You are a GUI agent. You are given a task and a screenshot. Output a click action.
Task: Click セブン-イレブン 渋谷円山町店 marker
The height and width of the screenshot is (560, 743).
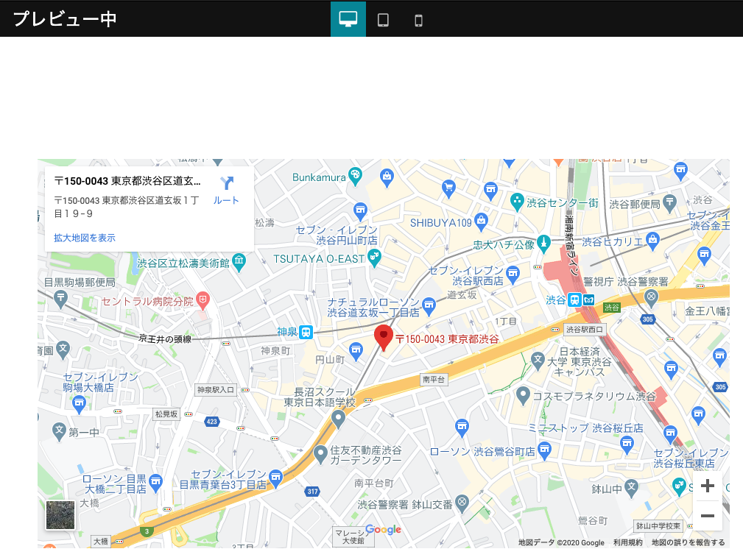pyautogui.click(x=361, y=210)
